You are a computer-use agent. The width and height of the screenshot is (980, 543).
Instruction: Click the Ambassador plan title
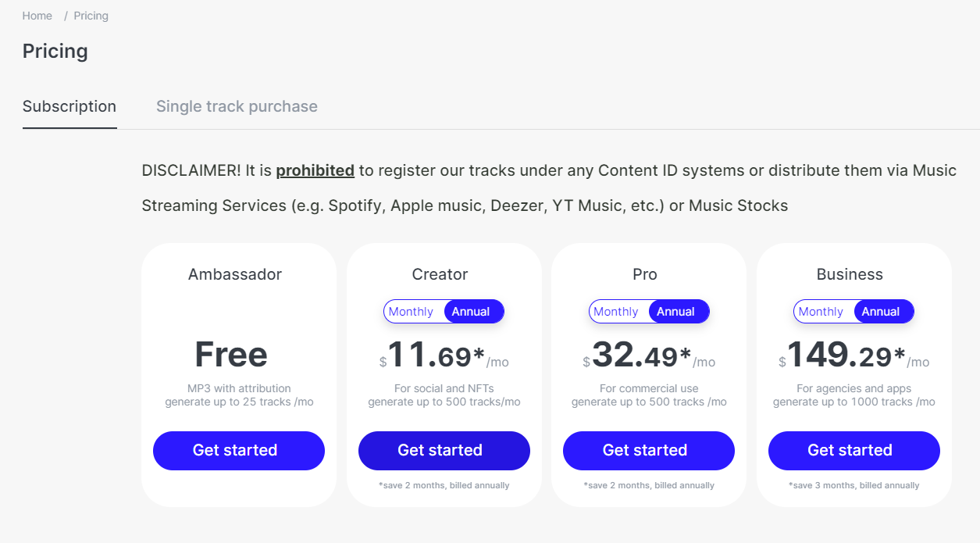(x=235, y=274)
